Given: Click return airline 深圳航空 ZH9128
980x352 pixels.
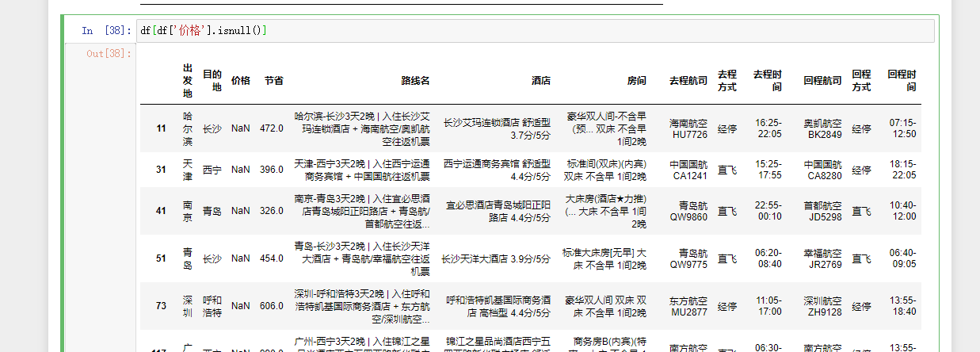Looking at the screenshot, I should 823,306.
